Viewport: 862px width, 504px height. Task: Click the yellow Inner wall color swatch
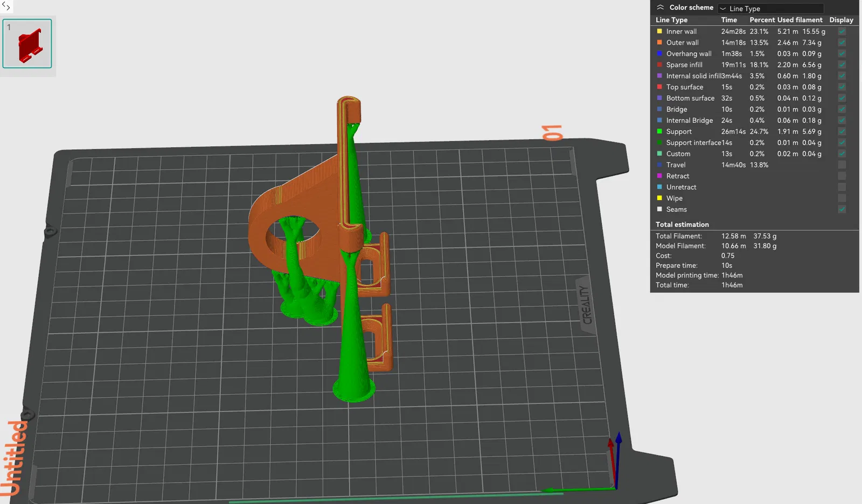tap(659, 31)
